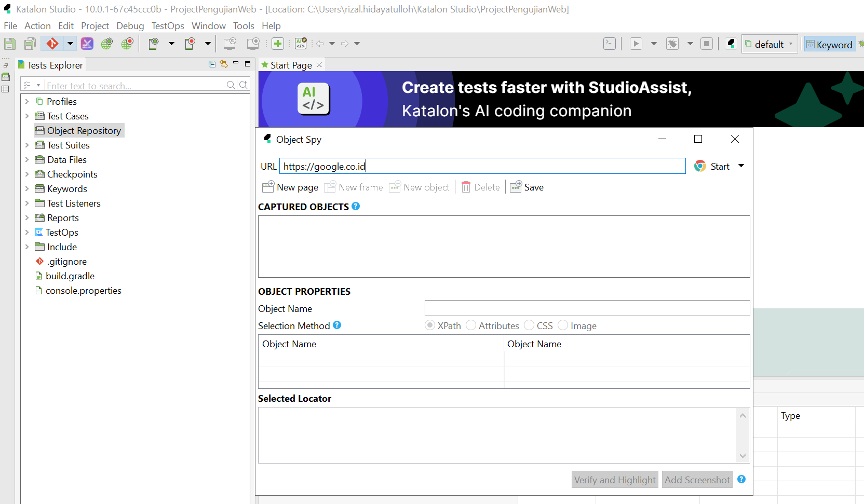Click the Selection Method help icon
This screenshot has height=504, width=864.
[337, 325]
